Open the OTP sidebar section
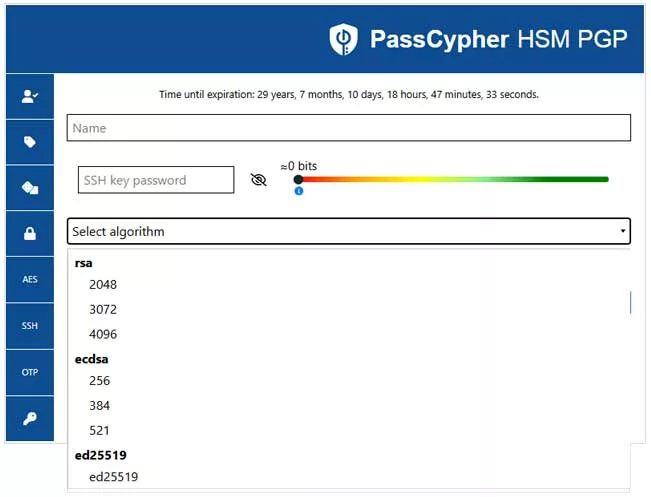 (x=30, y=372)
